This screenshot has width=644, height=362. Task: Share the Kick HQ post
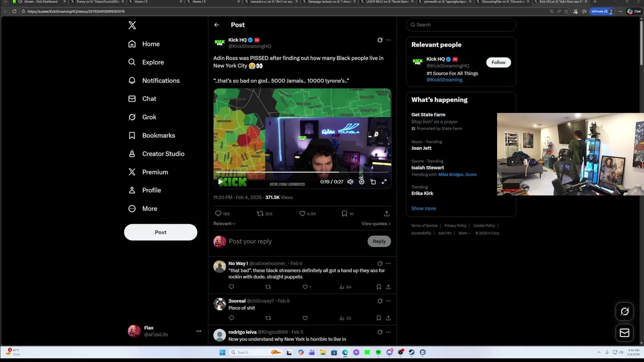point(386,214)
